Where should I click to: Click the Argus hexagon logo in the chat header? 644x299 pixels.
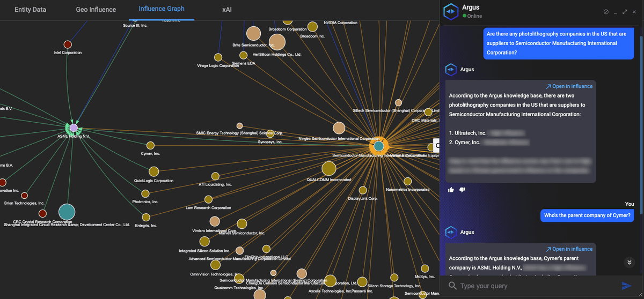tap(451, 11)
